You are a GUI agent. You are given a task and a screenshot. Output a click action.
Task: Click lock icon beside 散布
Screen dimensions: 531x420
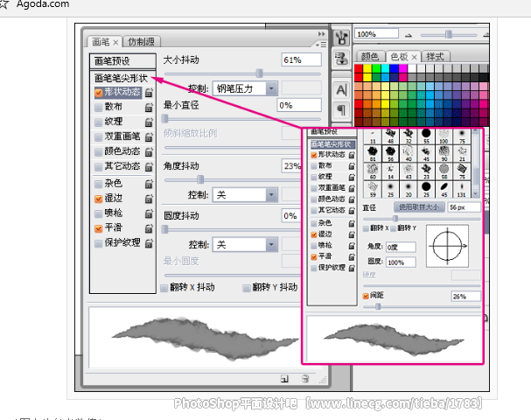149,107
